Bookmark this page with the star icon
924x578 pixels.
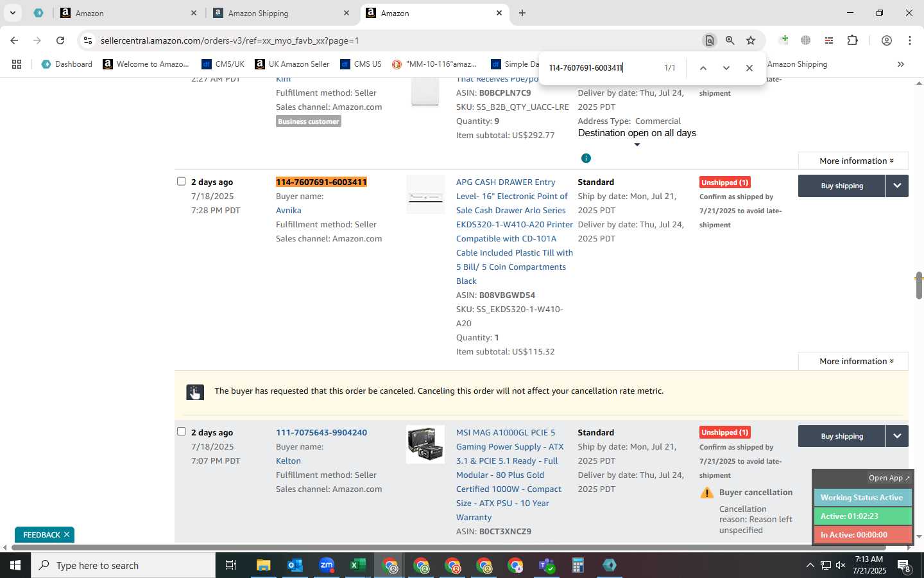pyautogui.click(x=751, y=40)
